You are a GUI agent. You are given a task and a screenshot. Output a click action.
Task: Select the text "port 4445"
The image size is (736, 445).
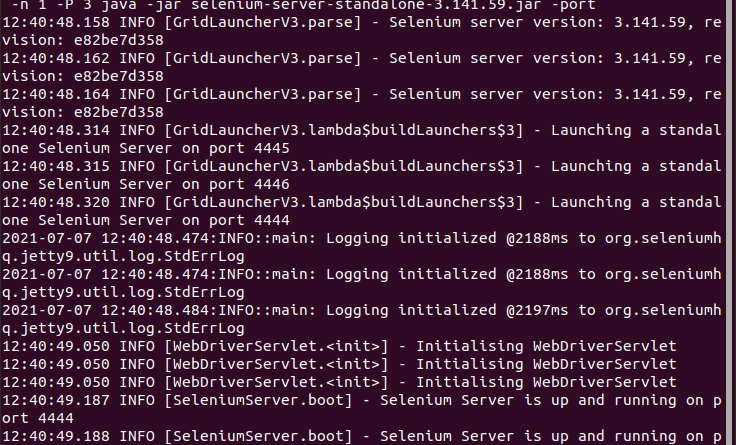click(249, 149)
